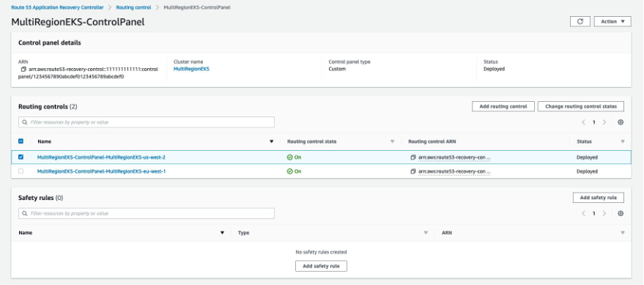This screenshot has height=285, width=644.
Task: Click Add safety rule button in header
Action: point(598,198)
